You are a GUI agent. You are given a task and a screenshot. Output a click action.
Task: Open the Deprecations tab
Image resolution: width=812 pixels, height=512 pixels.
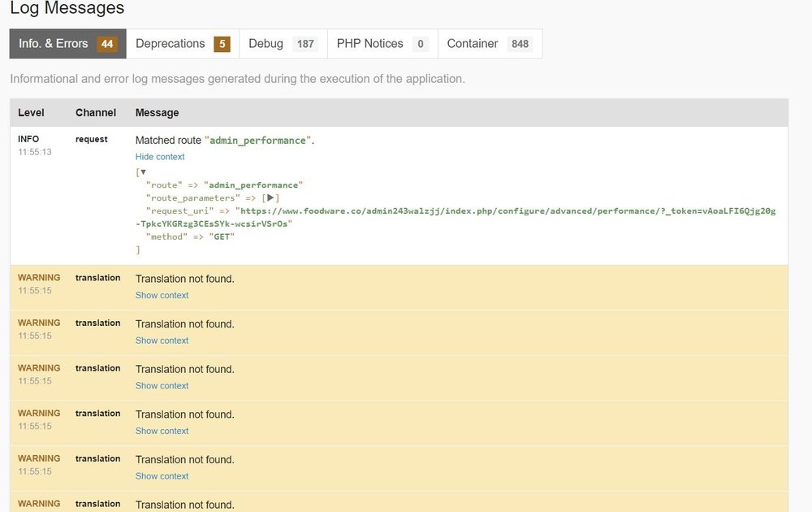tap(182, 44)
